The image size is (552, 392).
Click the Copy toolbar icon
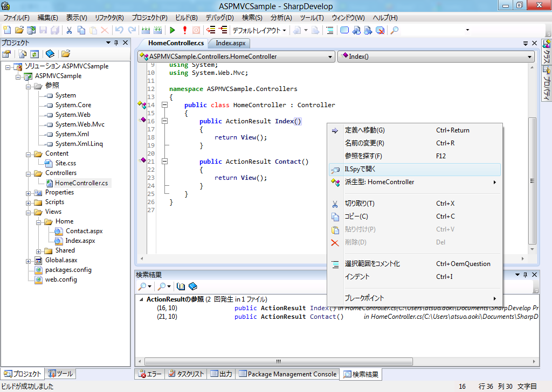tap(81, 30)
